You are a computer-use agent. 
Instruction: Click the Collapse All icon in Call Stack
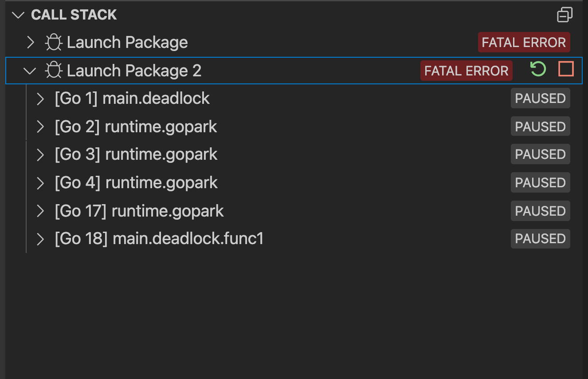564,15
